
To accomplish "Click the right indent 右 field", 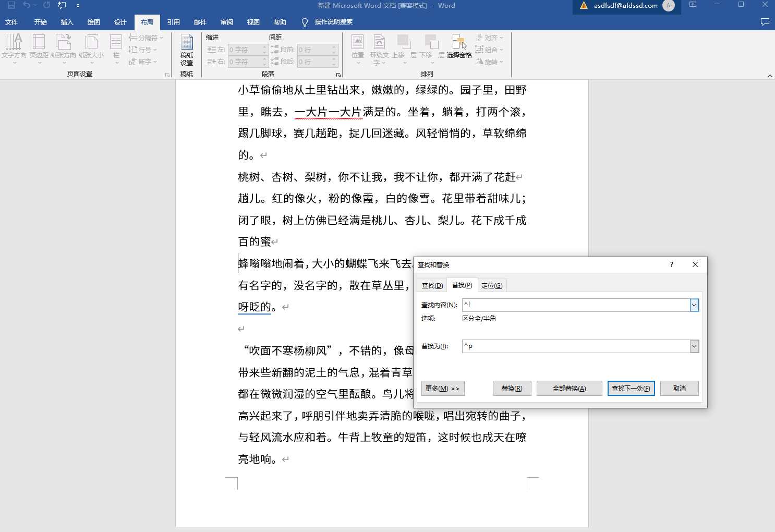I will 248,62.
